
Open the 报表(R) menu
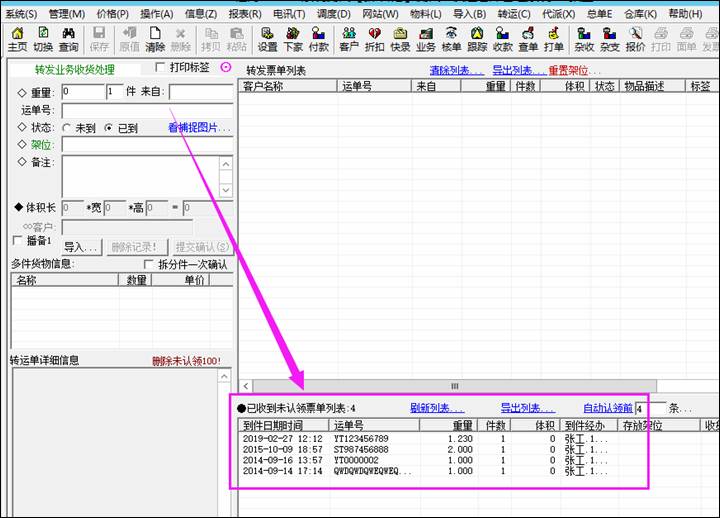click(x=245, y=14)
